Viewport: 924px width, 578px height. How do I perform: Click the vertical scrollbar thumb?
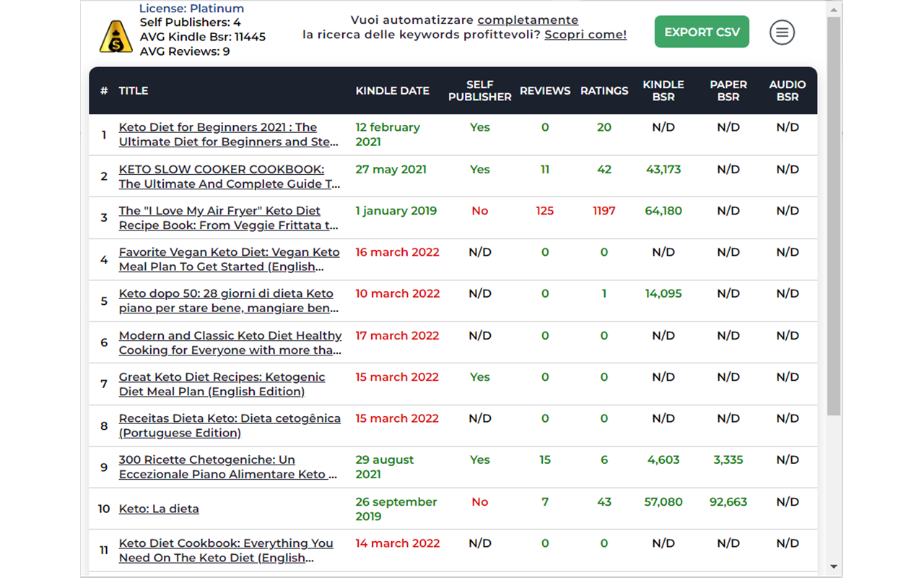point(834,216)
